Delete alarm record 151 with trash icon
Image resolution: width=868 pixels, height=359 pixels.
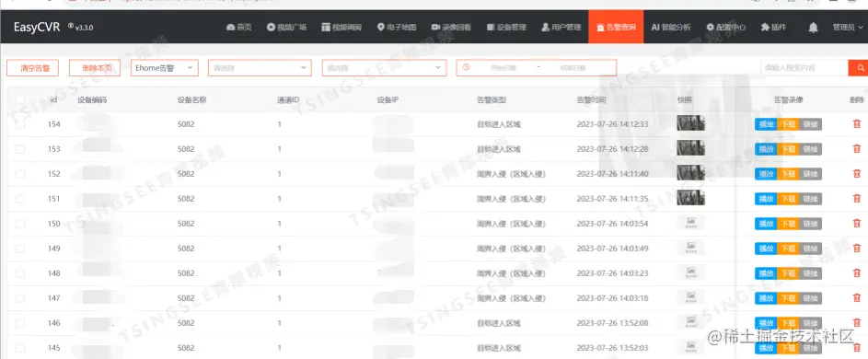(856, 199)
